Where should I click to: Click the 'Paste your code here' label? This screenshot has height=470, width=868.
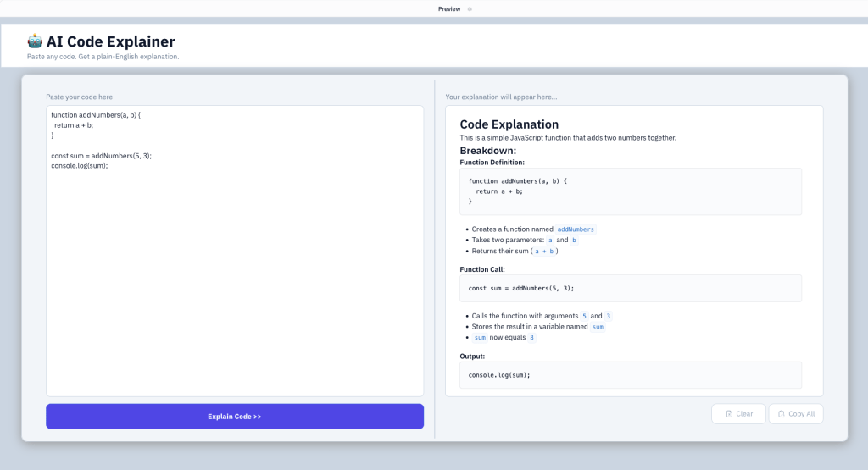pos(79,97)
